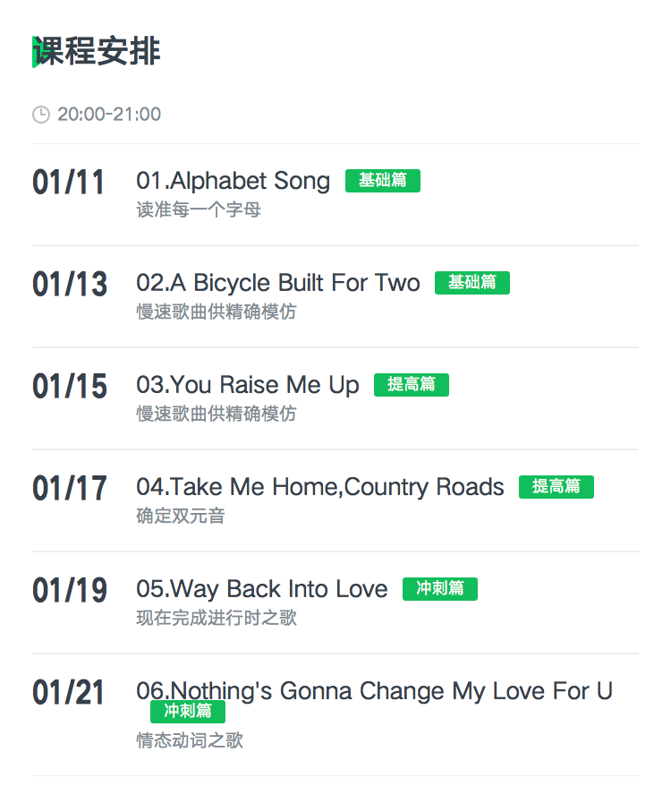Select the 基础篇 badge next to Bicycle Built For Two
The width and height of the screenshot is (671, 812).
click(472, 283)
